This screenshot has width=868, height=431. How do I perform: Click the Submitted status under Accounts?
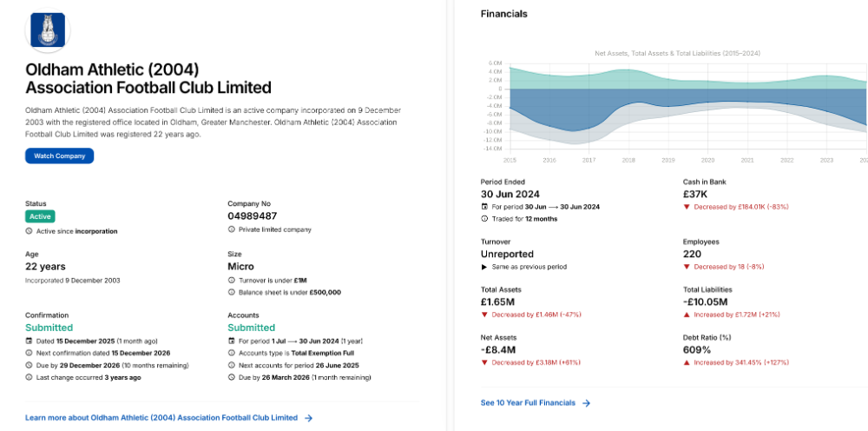point(251,328)
